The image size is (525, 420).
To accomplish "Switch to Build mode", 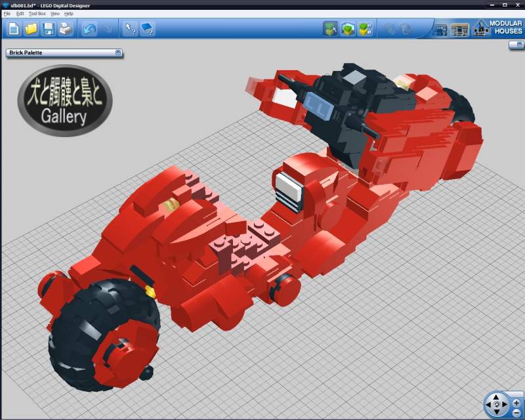I will [330, 29].
